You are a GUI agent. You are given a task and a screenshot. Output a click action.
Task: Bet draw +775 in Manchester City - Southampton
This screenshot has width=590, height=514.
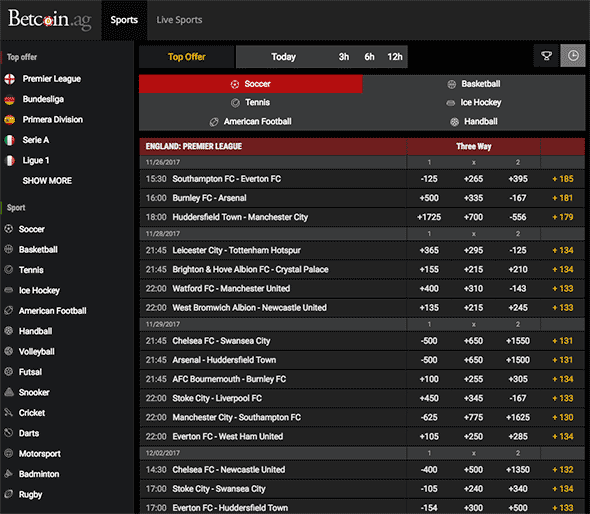[473, 417]
